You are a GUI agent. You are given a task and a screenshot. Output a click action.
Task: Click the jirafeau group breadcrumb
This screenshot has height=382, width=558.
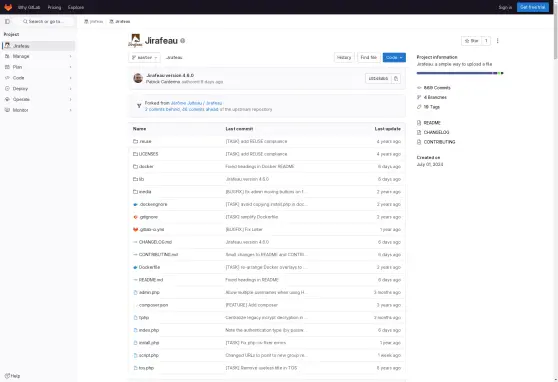(x=94, y=21)
